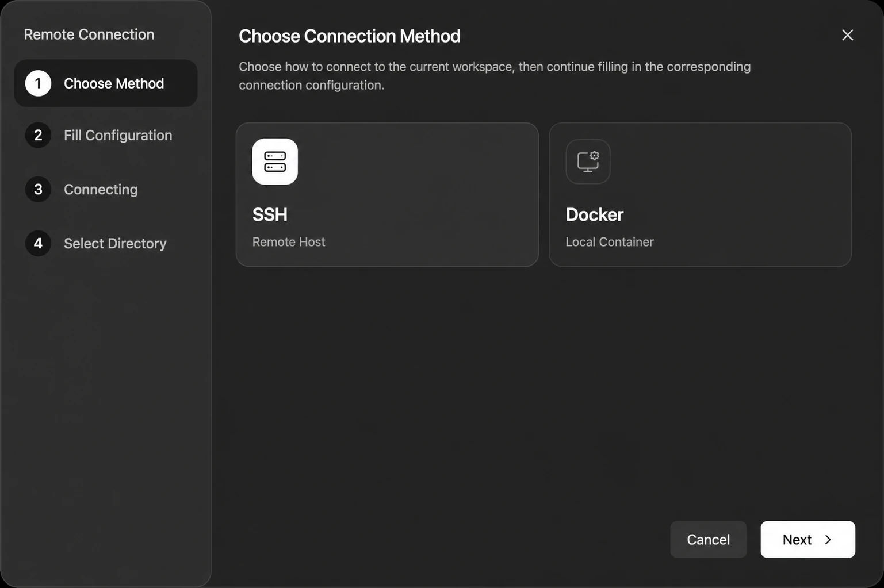Click the "Choose Connection Method" heading
The height and width of the screenshot is (588, 884).
350,36
